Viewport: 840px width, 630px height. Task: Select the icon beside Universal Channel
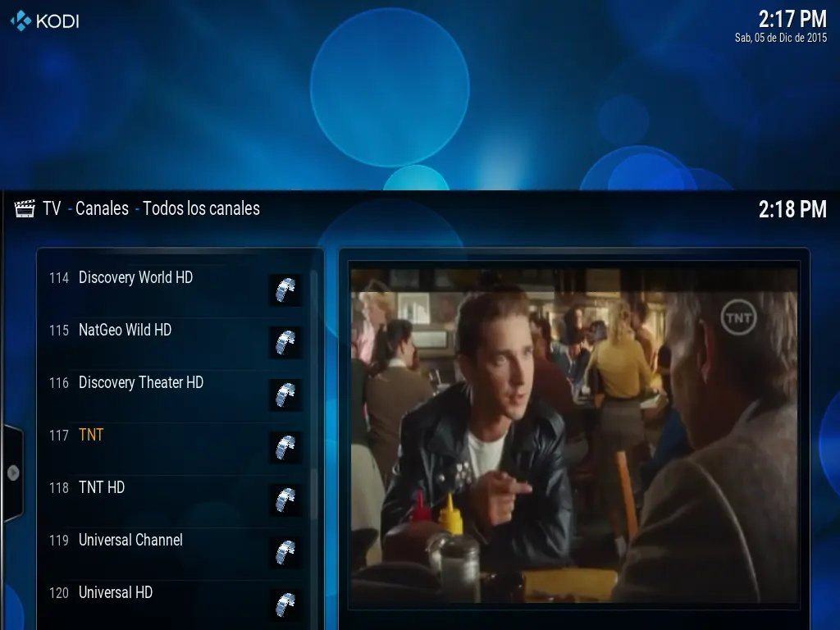click(x=285, y=553)
